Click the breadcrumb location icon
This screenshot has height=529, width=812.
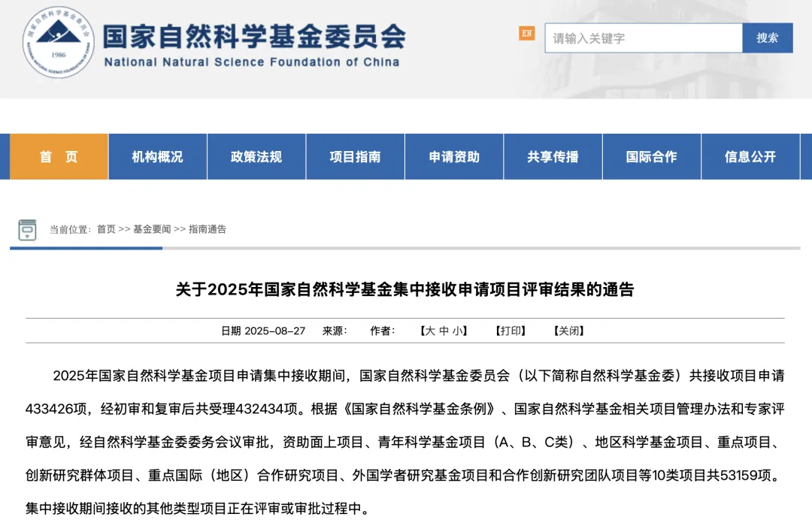coord(28,229)
